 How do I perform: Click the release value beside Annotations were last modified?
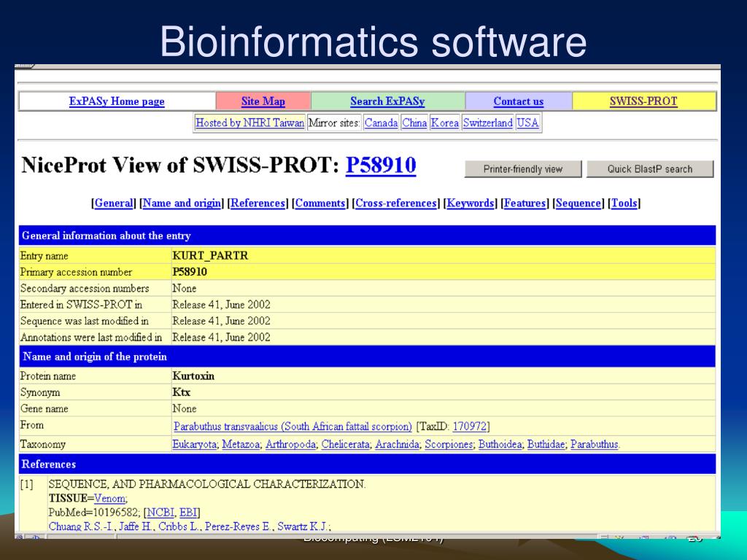tap(221, 337)
